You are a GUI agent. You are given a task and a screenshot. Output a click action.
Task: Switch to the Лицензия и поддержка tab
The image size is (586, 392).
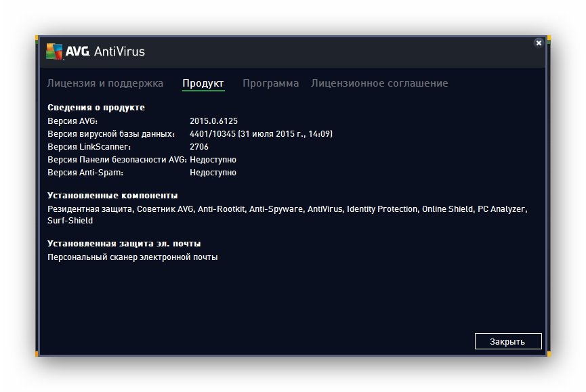point(105,83)
